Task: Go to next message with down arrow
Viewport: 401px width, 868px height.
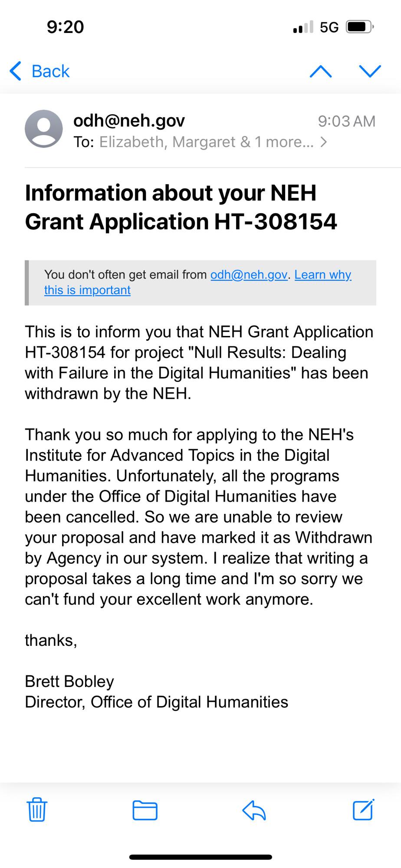Action: coord(370,71)
